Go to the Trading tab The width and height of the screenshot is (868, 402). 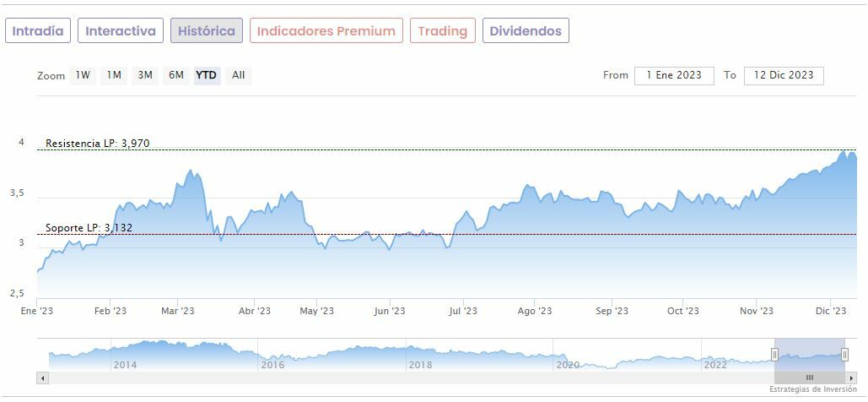[x=443, y=31]
